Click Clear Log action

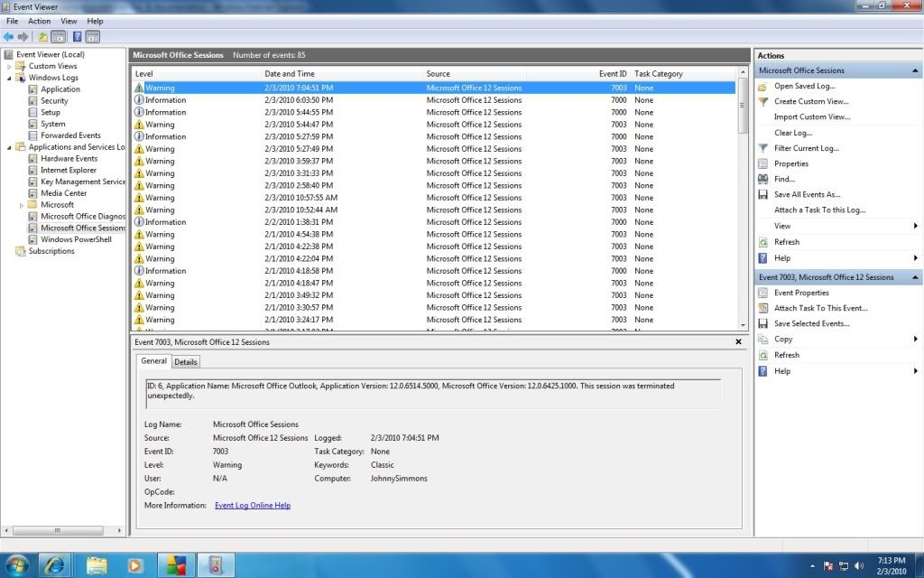tap(792, 133)
